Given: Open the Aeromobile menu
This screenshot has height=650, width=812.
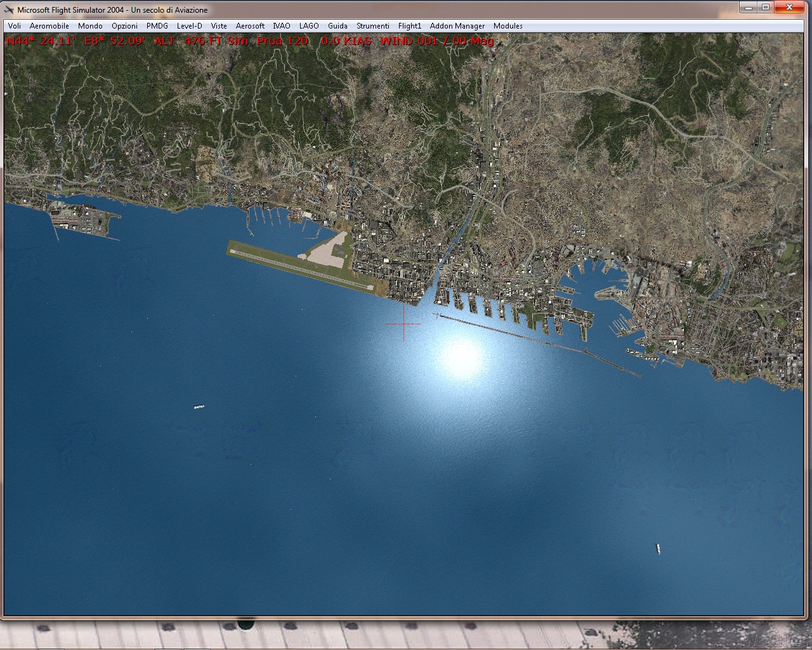Looking at the screenshot, I should (49, 26).
